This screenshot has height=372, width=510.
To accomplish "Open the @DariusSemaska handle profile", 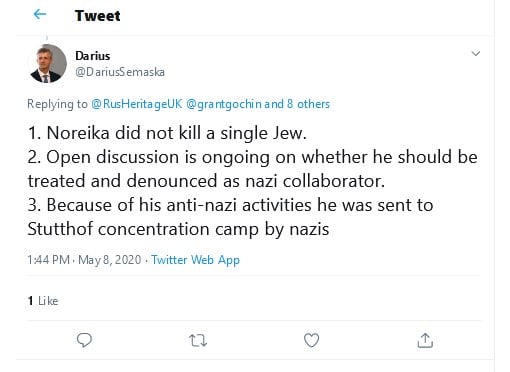I will tap(120, 72).
